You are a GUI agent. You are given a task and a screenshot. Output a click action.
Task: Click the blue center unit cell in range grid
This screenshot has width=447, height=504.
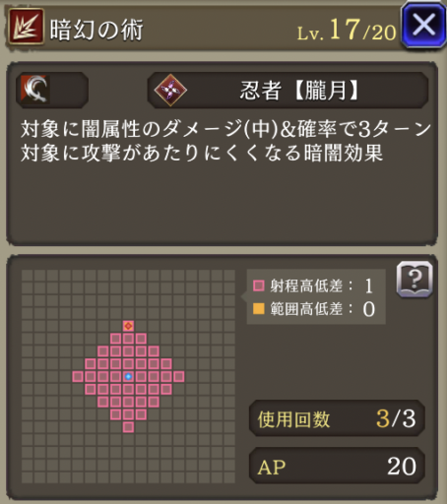[x=128, y=376]
